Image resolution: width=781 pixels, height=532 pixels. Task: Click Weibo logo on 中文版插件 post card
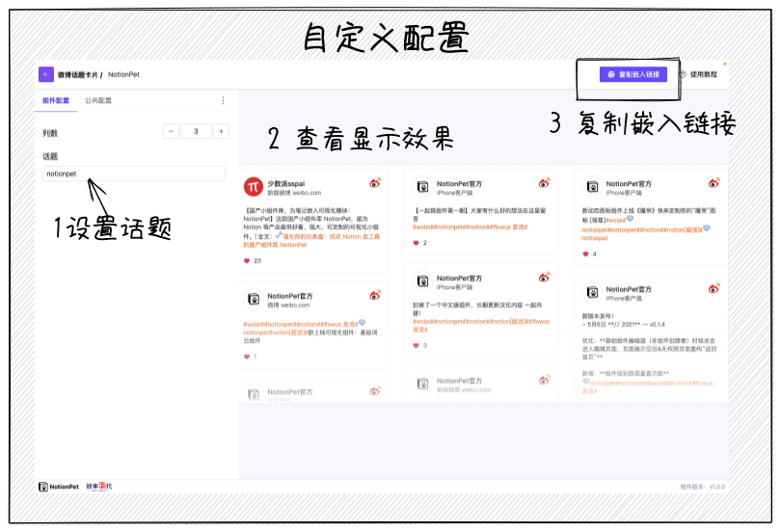545,278
